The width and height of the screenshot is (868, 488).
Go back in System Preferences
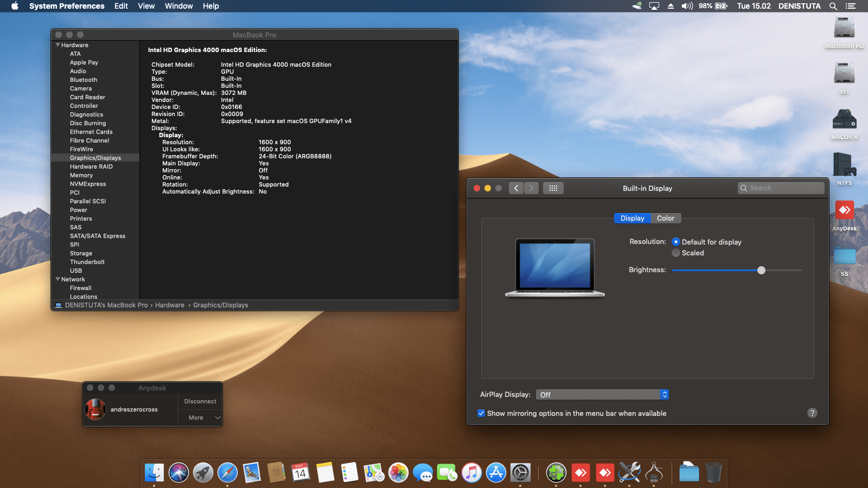tap(516, 188)
